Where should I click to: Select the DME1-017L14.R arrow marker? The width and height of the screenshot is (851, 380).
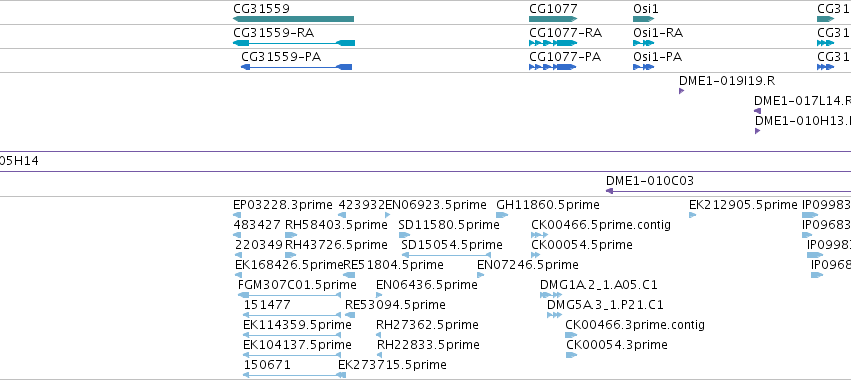click(757, 111)
